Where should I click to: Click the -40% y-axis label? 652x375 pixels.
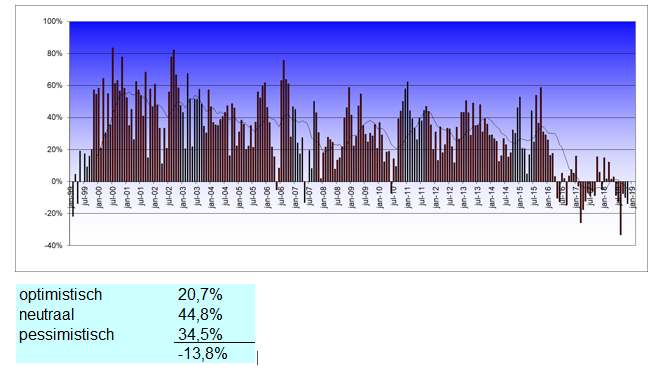54,246
